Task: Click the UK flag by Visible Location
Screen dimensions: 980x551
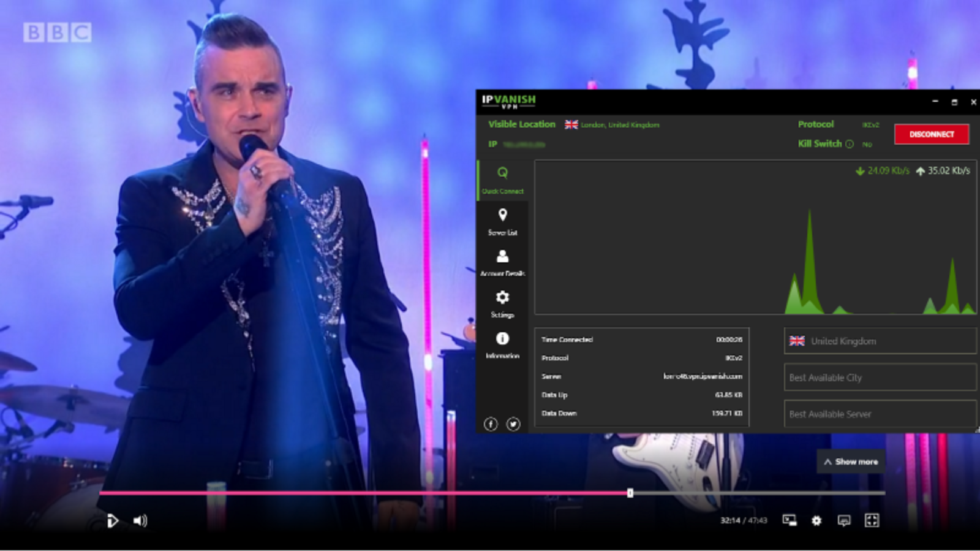Action: coord(571,124)
